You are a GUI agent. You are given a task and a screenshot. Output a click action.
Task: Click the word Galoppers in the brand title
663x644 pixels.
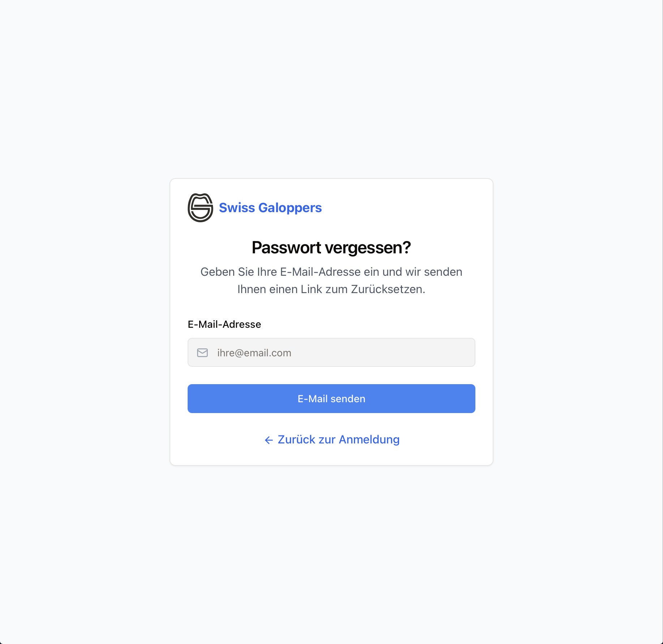pos(290,208)
